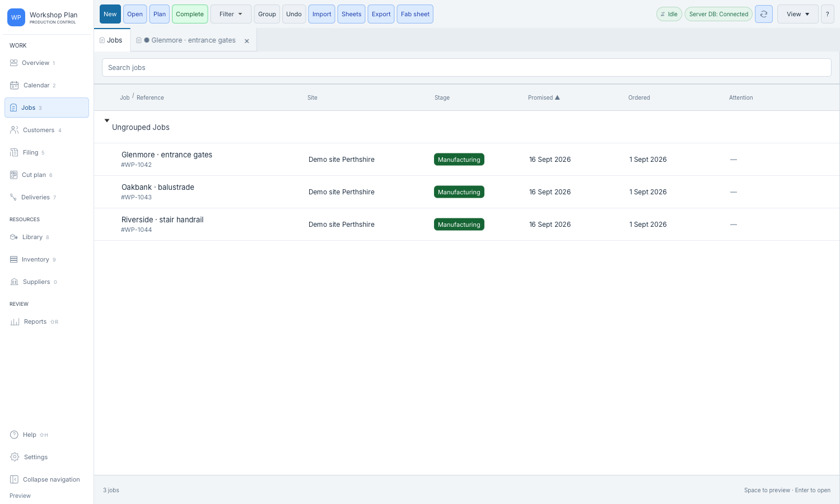This screenshot has width=840, height=504.
Task: Open Suppliers via its building icon
Action: click(x=15, y=282)
